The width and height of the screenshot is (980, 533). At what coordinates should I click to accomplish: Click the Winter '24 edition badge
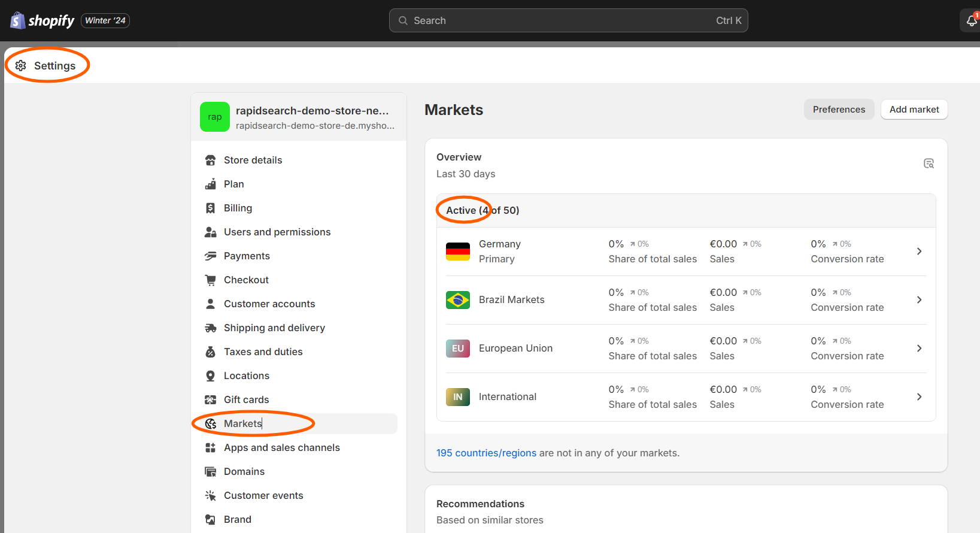click(x=105, y=20)
